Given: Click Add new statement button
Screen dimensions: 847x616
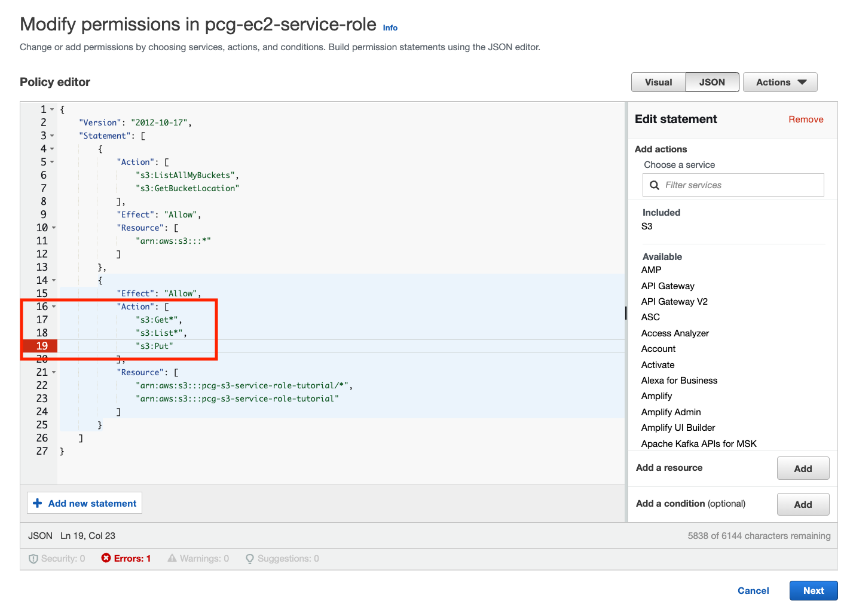Looking at the screenshot, I should pyautogui.click(x=84, y=503).
